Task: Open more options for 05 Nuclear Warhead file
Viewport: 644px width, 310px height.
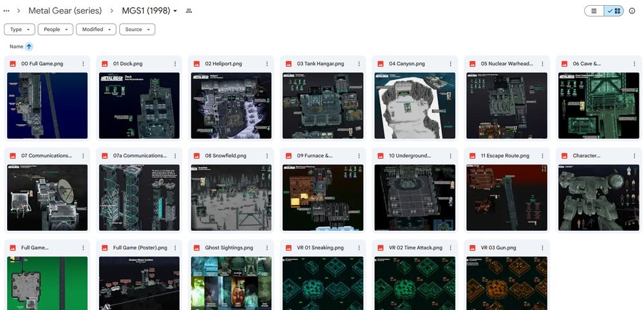Action: tap(543, 64)
